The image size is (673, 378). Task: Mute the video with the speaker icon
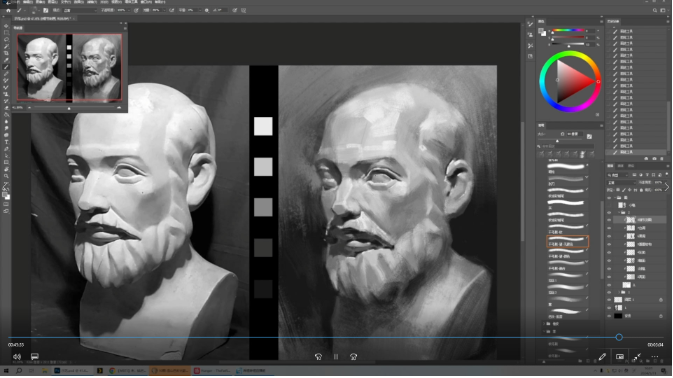(17, 357)
